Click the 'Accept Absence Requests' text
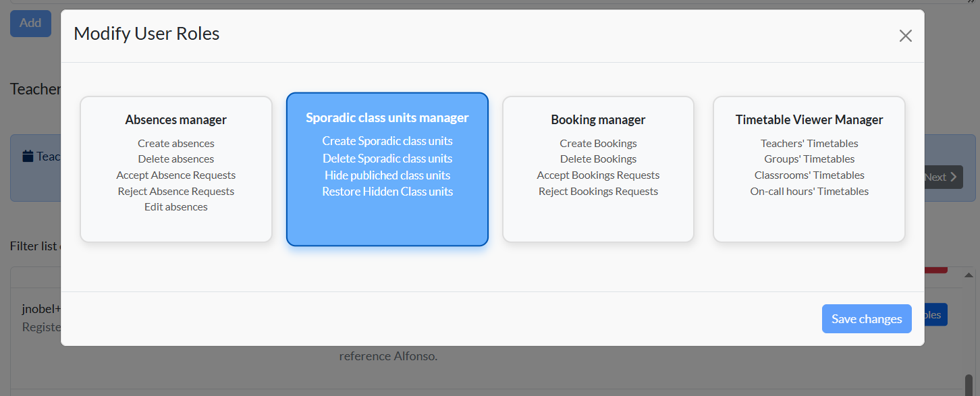Screen dimensions: 980x396 [x=176, y=175]
